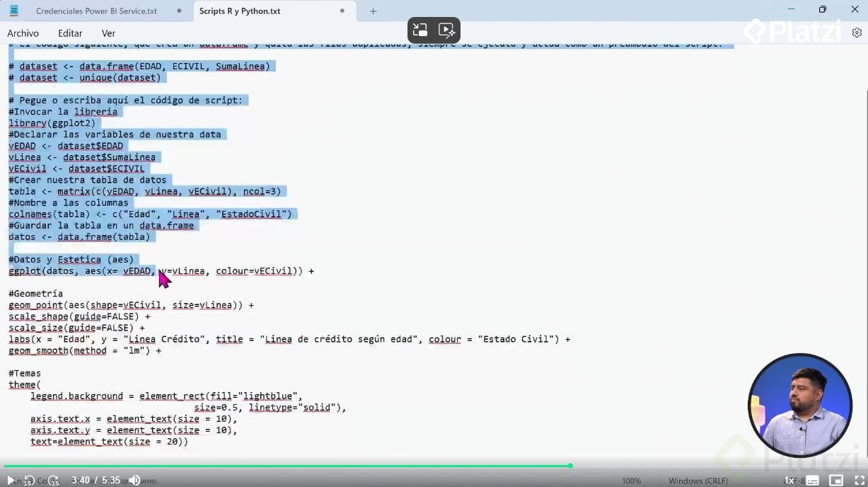Click the #Geometría comment
The height and width of the screenshot is (487, 868).
35,293
